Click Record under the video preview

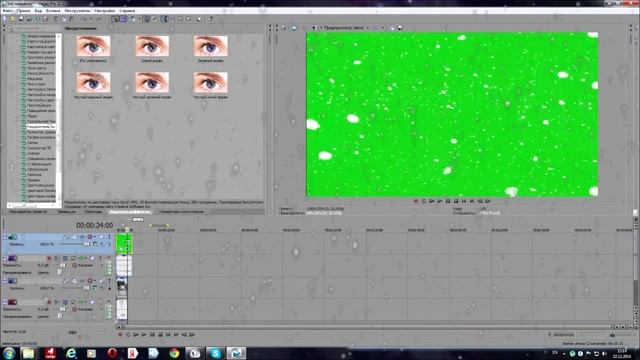416,201
